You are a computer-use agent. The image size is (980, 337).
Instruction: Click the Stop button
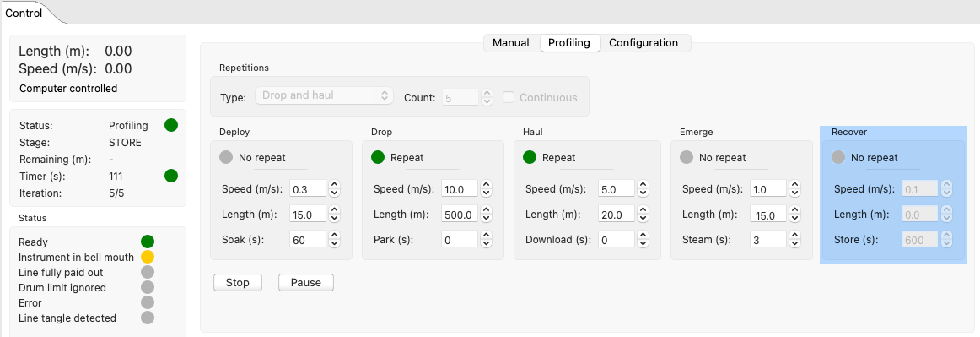pos(238,282)
